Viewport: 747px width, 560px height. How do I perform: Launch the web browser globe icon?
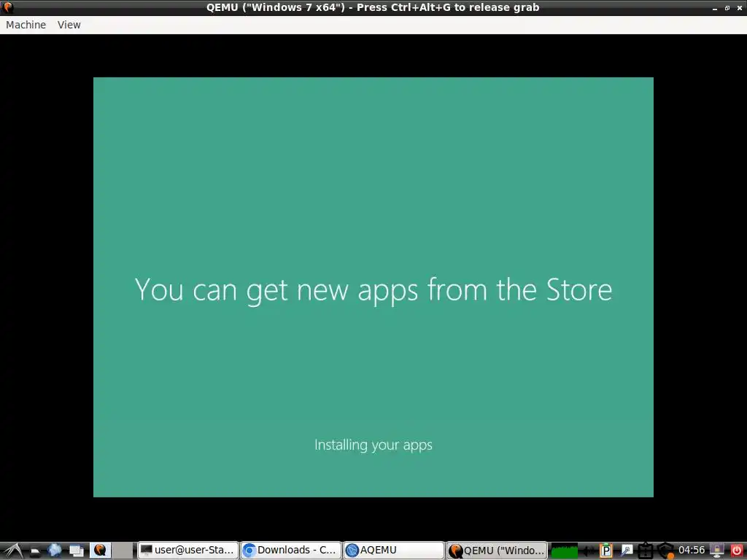[55, 551]
